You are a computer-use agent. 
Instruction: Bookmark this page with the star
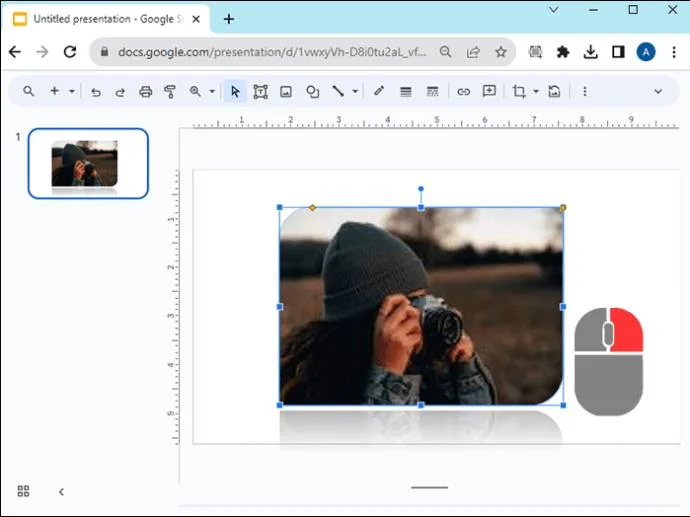coord(500,52)
